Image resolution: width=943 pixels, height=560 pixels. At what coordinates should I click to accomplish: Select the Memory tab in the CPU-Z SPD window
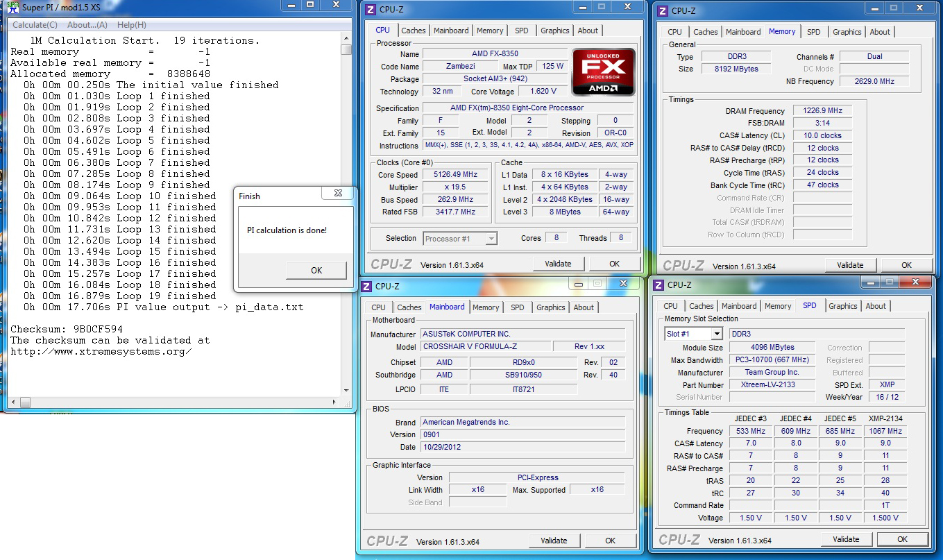[778, 306]
